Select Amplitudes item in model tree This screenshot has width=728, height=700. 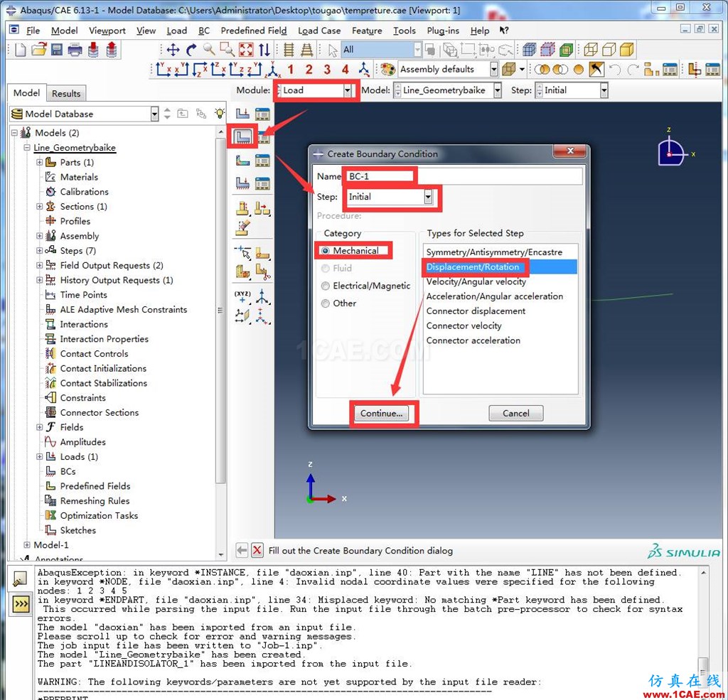[82, 442]
